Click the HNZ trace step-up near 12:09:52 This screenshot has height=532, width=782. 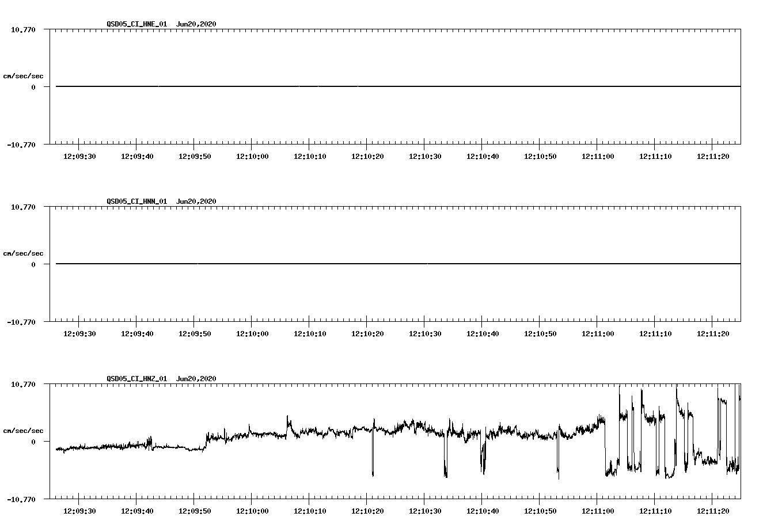(x=207, y=441)
